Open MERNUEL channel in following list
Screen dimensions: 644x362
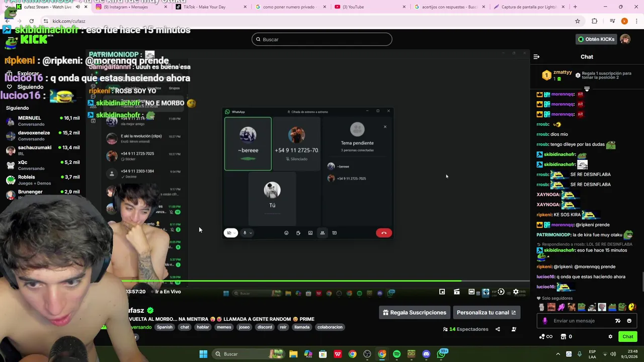pos(43,121)
